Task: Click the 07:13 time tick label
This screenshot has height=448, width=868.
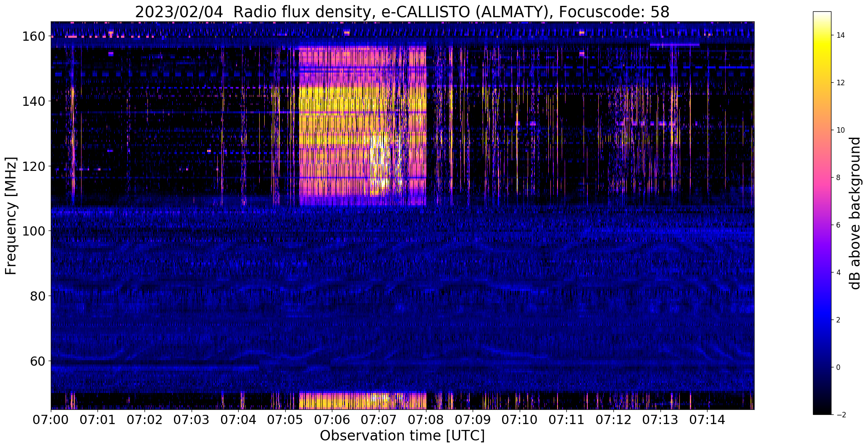Action: click(x=661, y=419)
